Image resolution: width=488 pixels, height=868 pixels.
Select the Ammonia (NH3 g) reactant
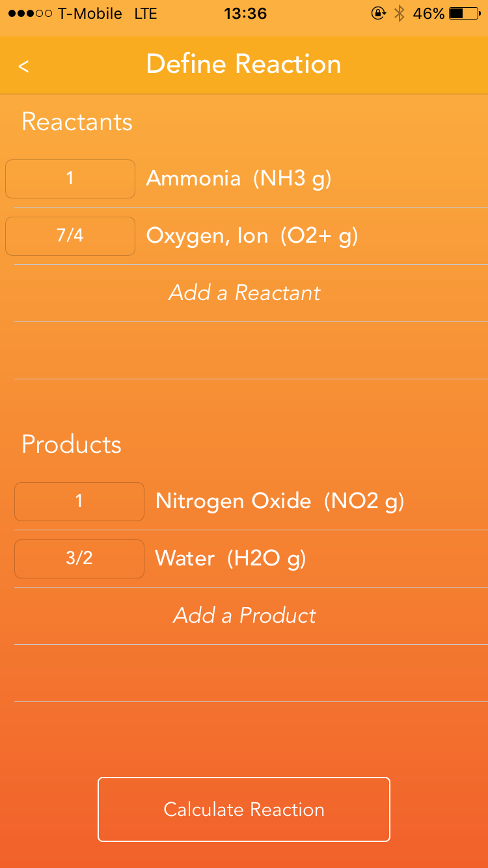point(239,178)
